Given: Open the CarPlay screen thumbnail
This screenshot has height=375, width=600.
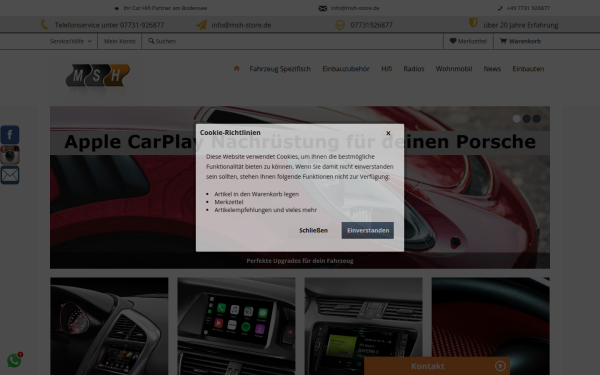Looking at the screenshot, I should click(236, 326).
